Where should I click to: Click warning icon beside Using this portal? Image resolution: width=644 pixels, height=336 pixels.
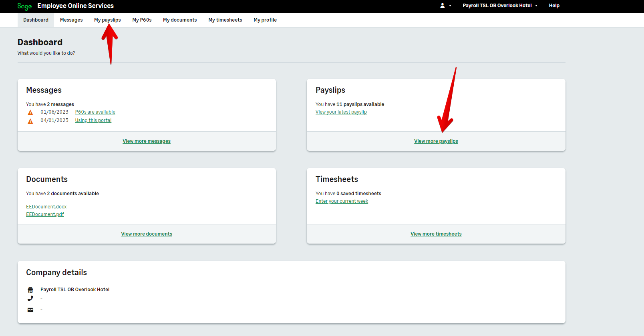[x=30, y=121]
